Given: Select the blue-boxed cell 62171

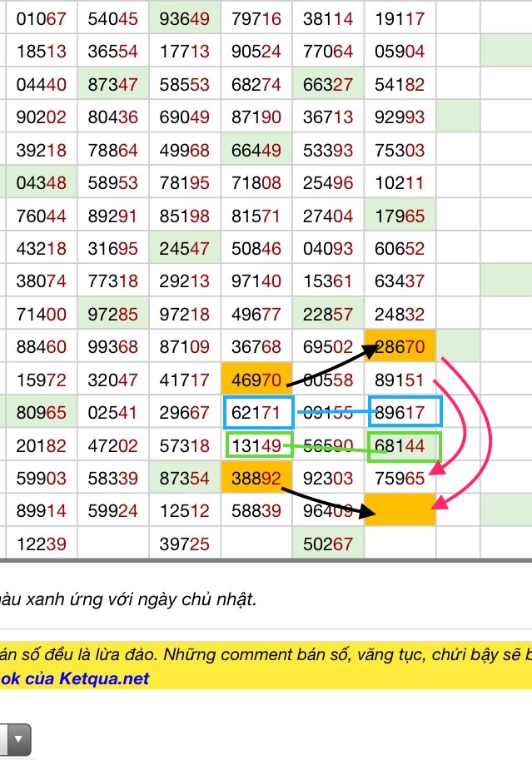Looking at the screenshot, I should point(258,412).
